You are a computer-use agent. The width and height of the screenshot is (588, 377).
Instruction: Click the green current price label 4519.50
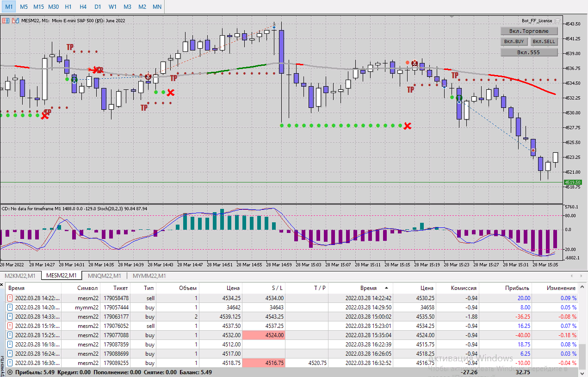[572, 182]
